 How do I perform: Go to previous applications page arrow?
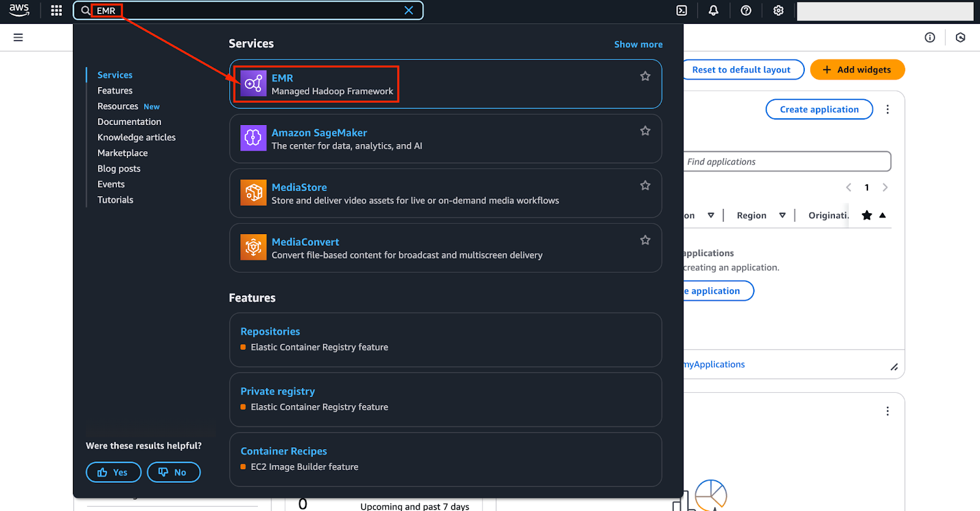[x=848, y=187]
